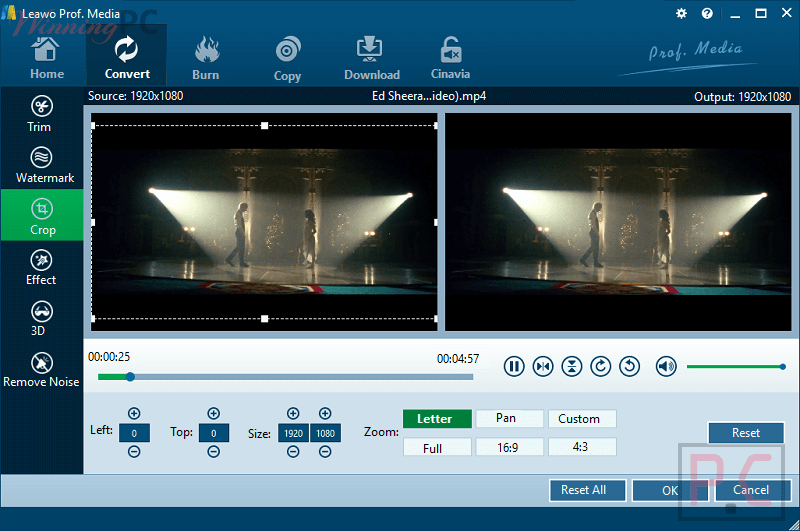Click the Reset All button
The image size is (800, 531).
coord(587,490)
